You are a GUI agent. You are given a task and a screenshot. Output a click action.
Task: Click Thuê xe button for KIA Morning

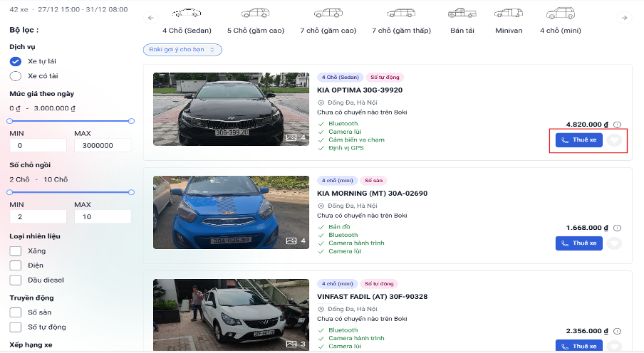click(579, 243)
